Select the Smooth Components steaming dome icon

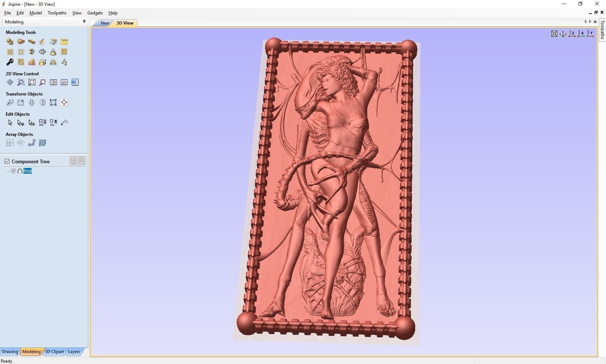click(53, 52)
